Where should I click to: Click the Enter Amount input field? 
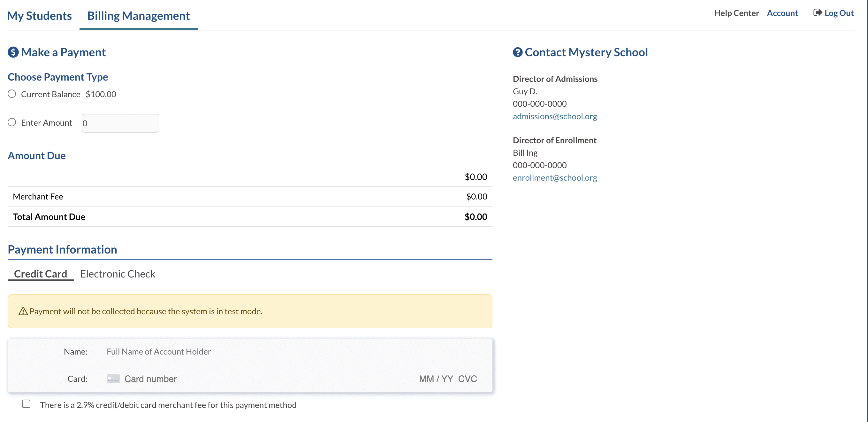pos(120,123)
